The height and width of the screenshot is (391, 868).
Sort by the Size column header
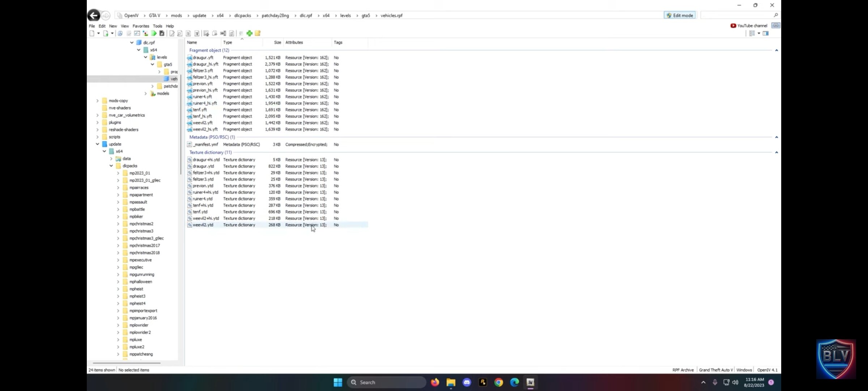point(277,42)
